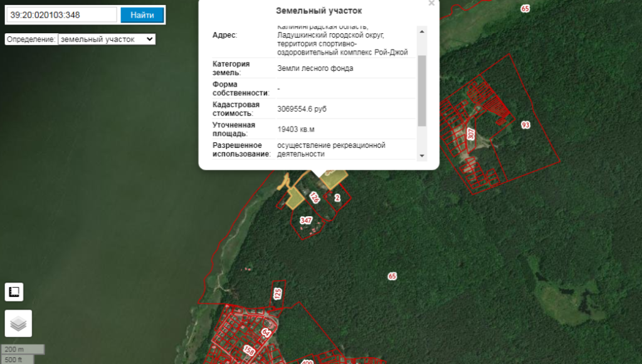Close the Земельный участок popup
Viewport: 642px width, 364px height.
431,3
